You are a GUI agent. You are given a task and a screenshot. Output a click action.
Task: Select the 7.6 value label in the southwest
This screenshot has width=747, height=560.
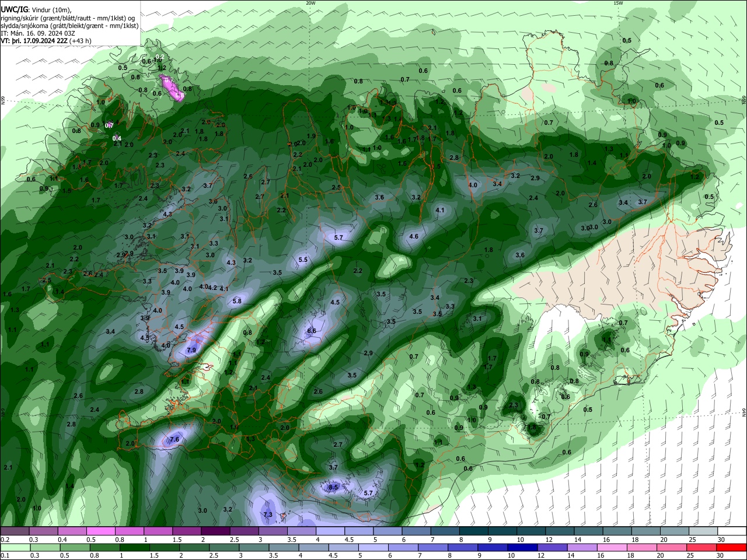point(174,439)
